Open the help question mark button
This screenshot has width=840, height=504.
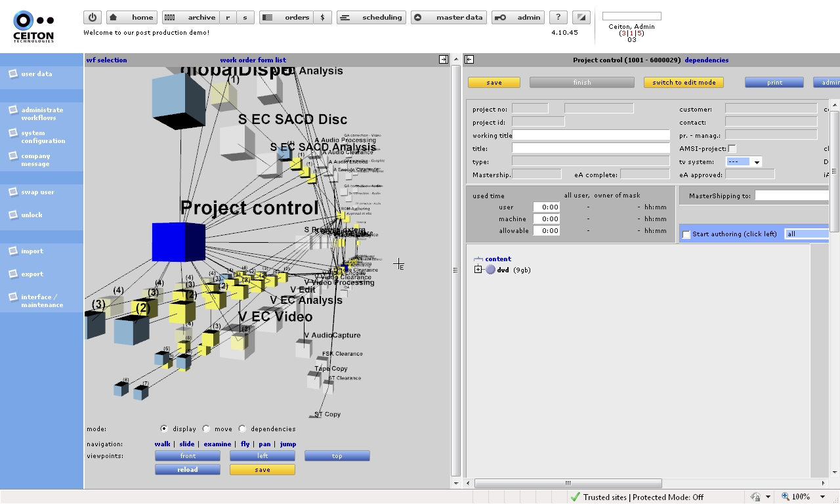(558, 18)
